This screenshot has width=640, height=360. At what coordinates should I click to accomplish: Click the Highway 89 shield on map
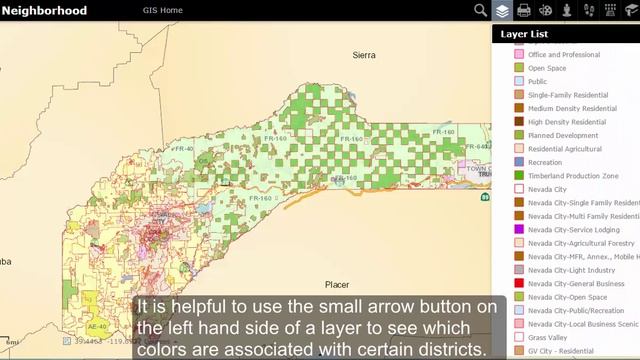[x=485, y=198]
